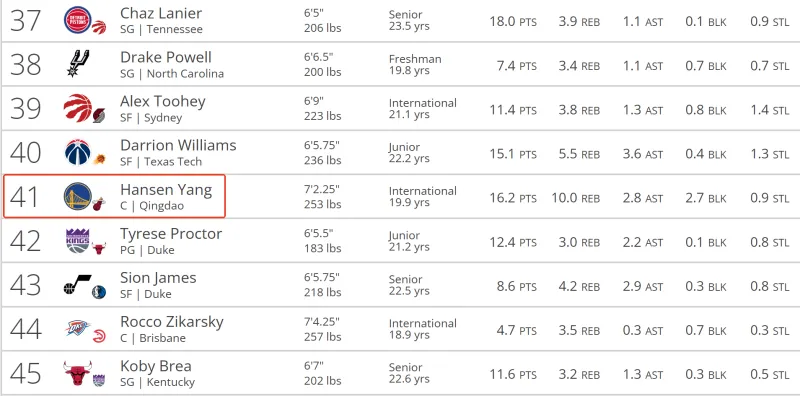This screenshot has height=396, width=800.
Task: Open Tyrese Proctor's player page
Action: 171,234
